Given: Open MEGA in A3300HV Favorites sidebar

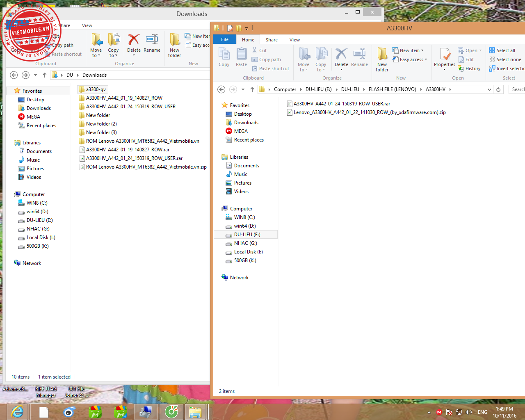Looking at the screenshot, I should [x=237, y=131].
